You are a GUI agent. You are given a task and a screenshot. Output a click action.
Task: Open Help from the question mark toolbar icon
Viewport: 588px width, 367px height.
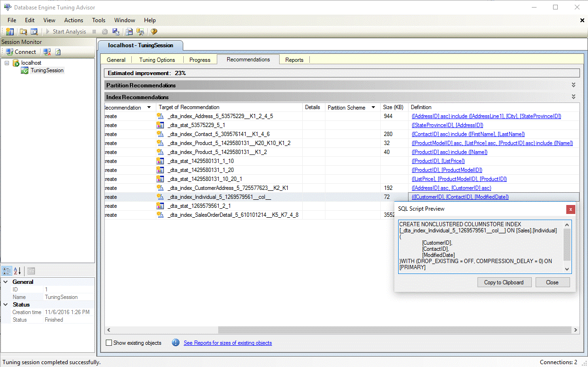(x=153, y=31)
